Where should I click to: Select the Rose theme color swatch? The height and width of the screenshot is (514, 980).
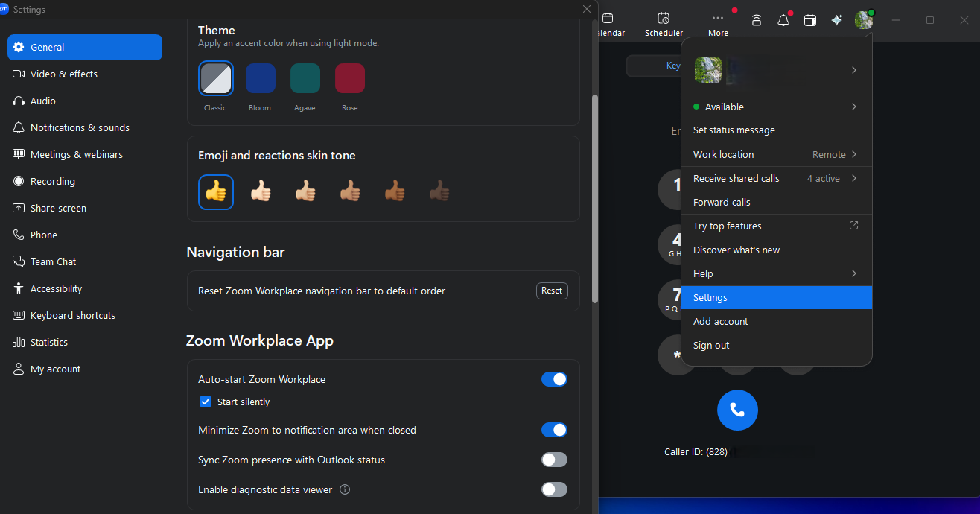click(x=350, y=78)
